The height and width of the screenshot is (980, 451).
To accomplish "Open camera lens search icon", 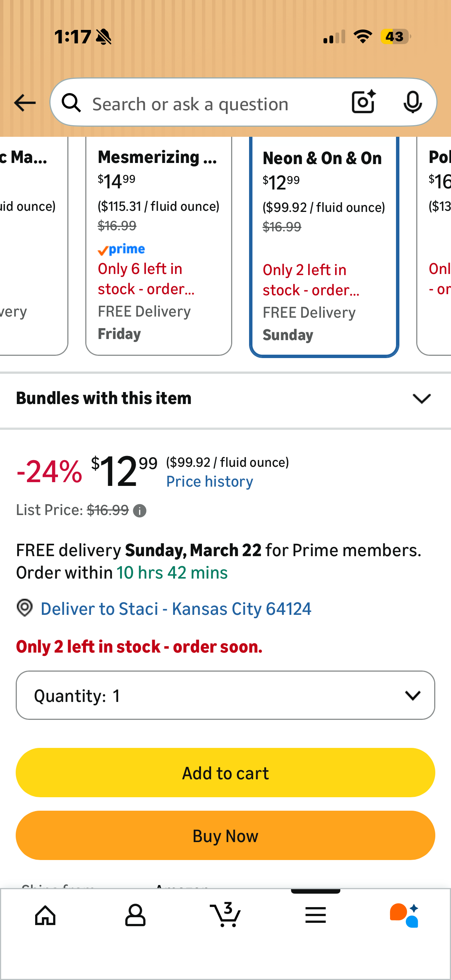I will click(x=363, y=102).
